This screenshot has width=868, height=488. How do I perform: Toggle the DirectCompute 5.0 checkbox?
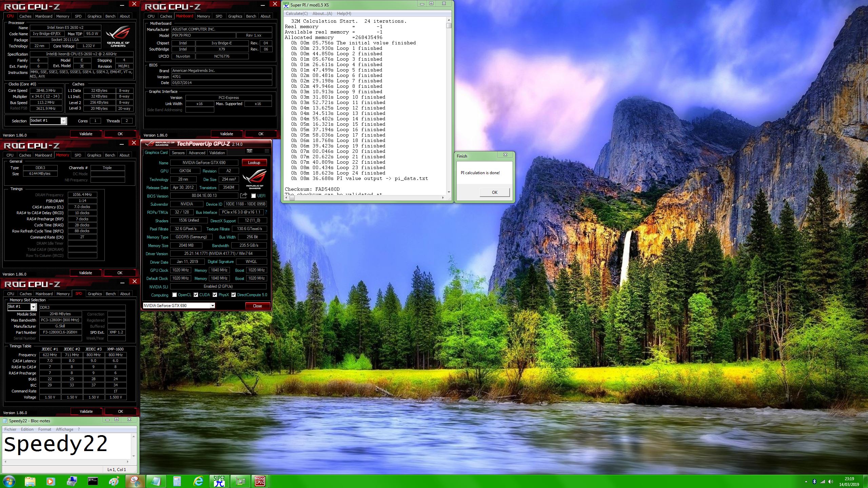tap(233, 295)
